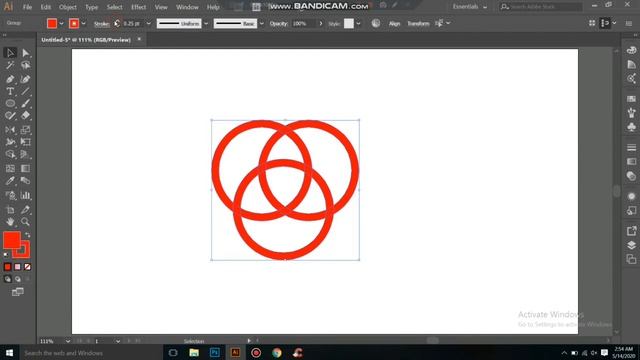Select the Symbol Sprayer tool
Viewport: 640px width, 360px height.
tap(10, 196)
